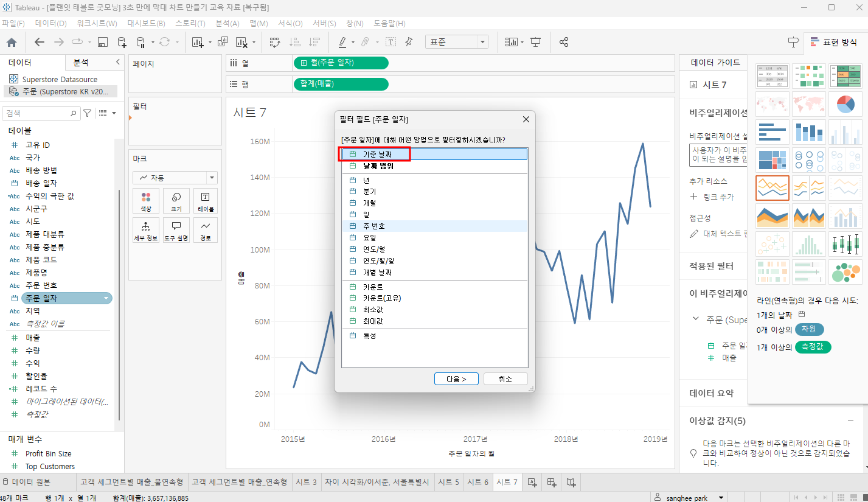The width and height of the screenshot is (868, 502).
Task: Add a new data source via toolbar icon
Action: pyautogui.click(x=122, y=42)
